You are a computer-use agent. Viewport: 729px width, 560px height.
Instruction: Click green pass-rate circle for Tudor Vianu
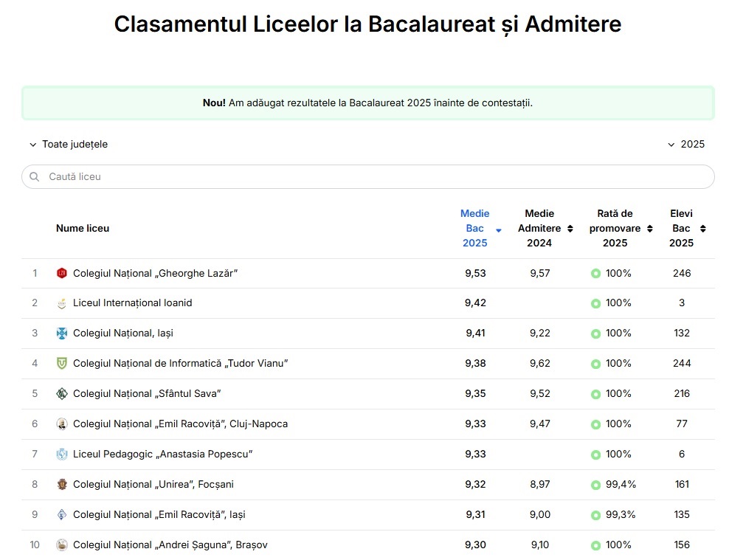coord(595,364)
